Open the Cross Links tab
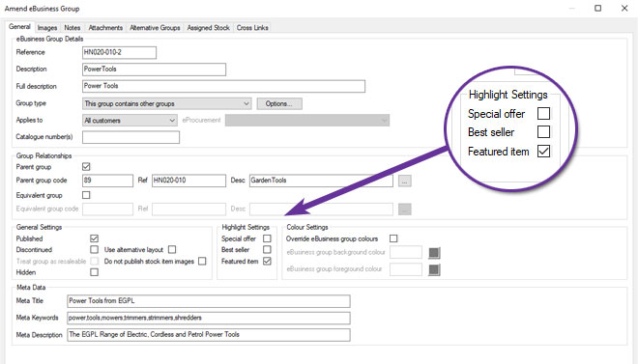The image size is (638, 364). [x=252, y=28]
